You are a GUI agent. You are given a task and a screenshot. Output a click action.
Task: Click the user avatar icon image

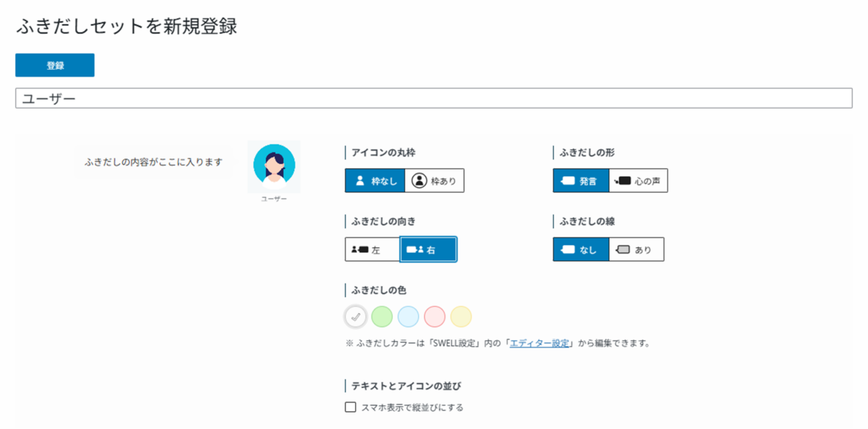(274, 165)
